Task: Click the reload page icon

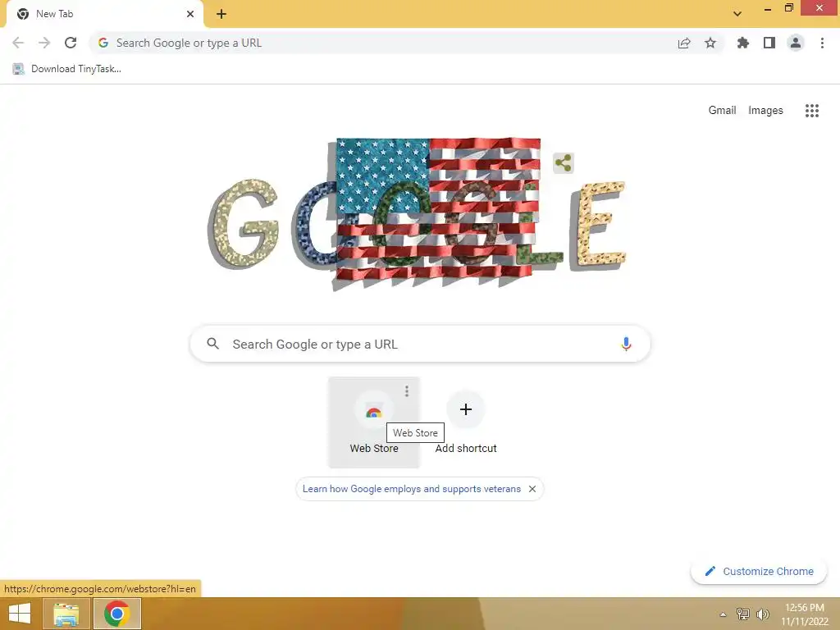Action: (x=71, y=43)
